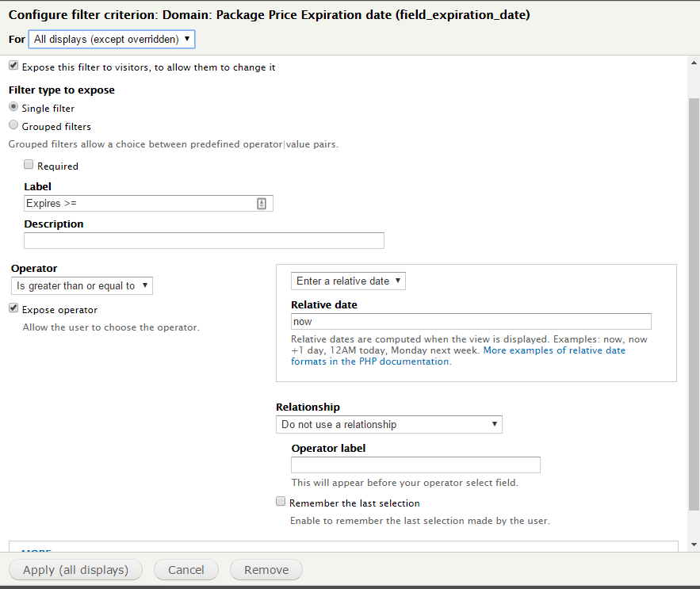Open the Relationship dropdown
The width and height of the screenshot is (700, 589).
point(388,424)
